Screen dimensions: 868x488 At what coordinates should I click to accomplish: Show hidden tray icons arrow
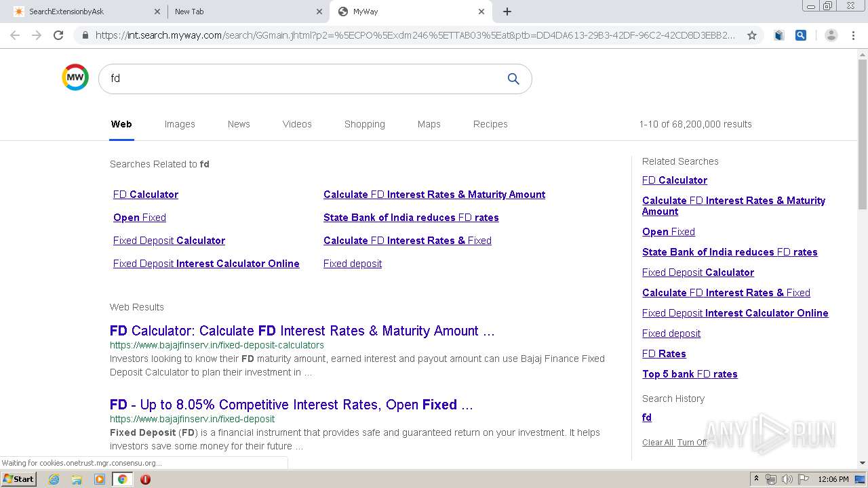756,479
